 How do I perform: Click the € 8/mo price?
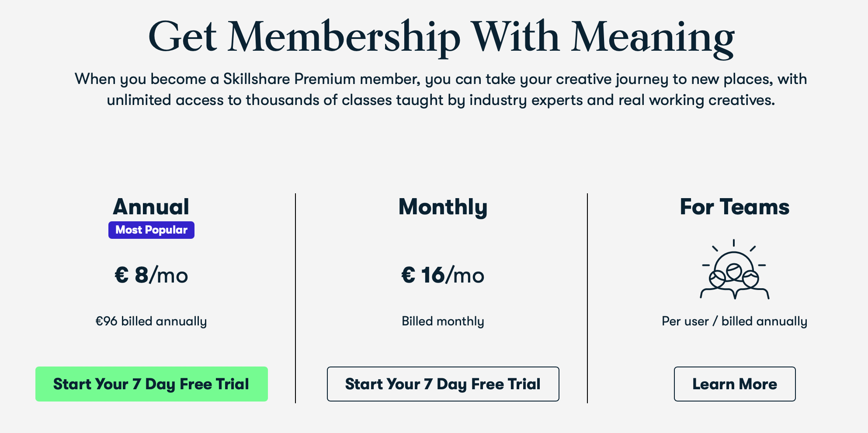[151, 275]
